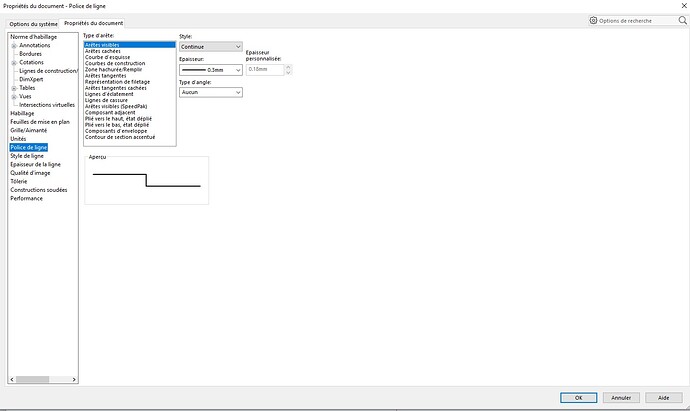Click the OK button
690x411 pixels.
579,397
